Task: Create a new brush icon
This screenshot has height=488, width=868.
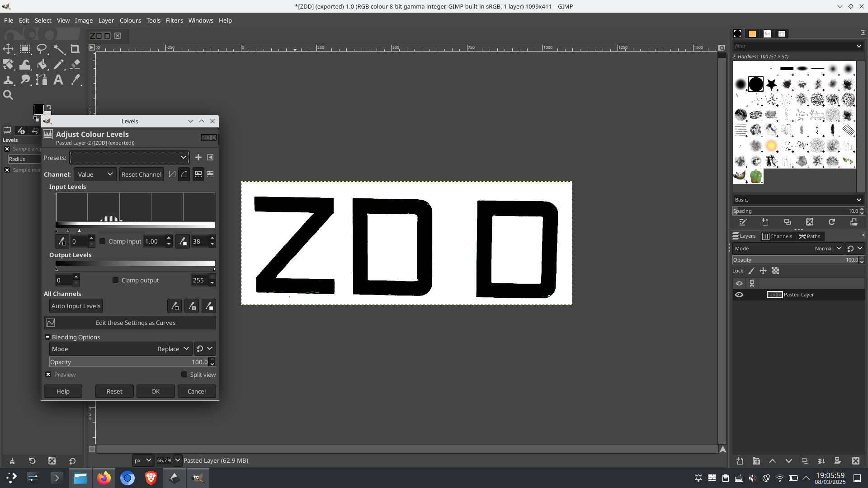Action: click(765, 222)
